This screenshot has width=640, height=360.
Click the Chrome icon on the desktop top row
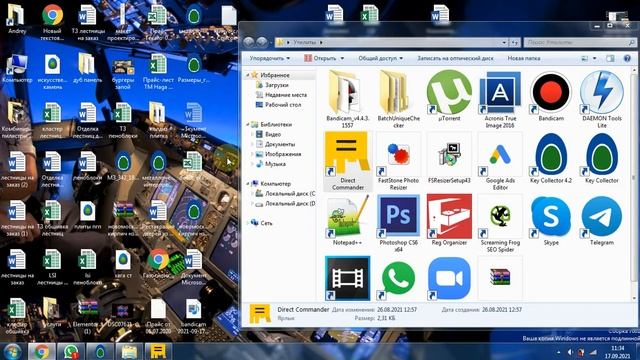[x=52, y=21]
